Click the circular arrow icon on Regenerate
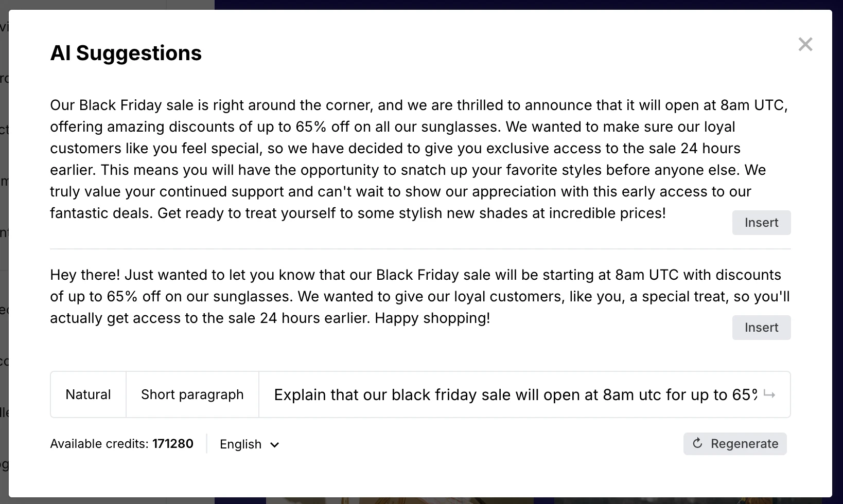Image resolution: width=843 pixels, height=504 pixels. [697, 443]
